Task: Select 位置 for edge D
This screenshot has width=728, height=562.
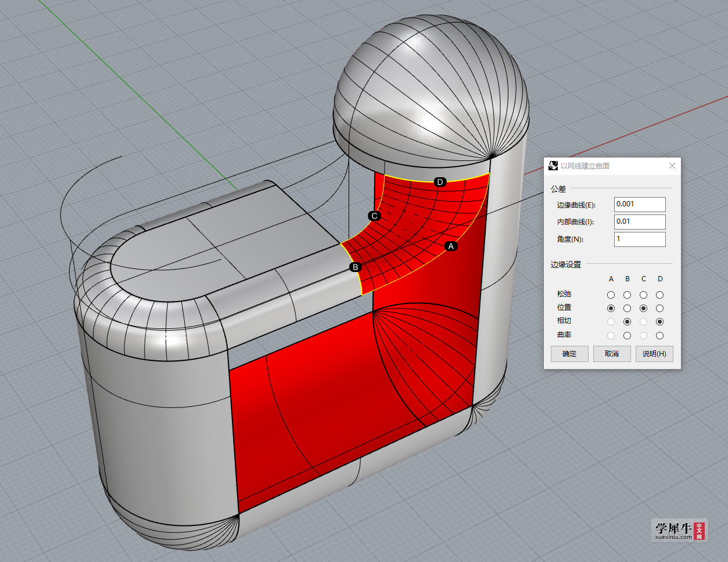Action: pyautogui.click(x=659, y=308)
